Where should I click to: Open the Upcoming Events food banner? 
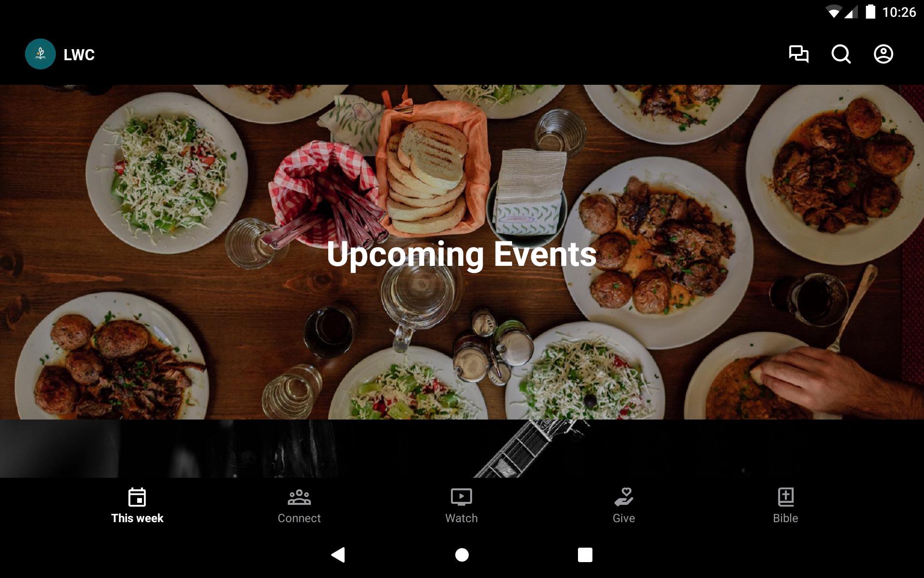[462, 252]
